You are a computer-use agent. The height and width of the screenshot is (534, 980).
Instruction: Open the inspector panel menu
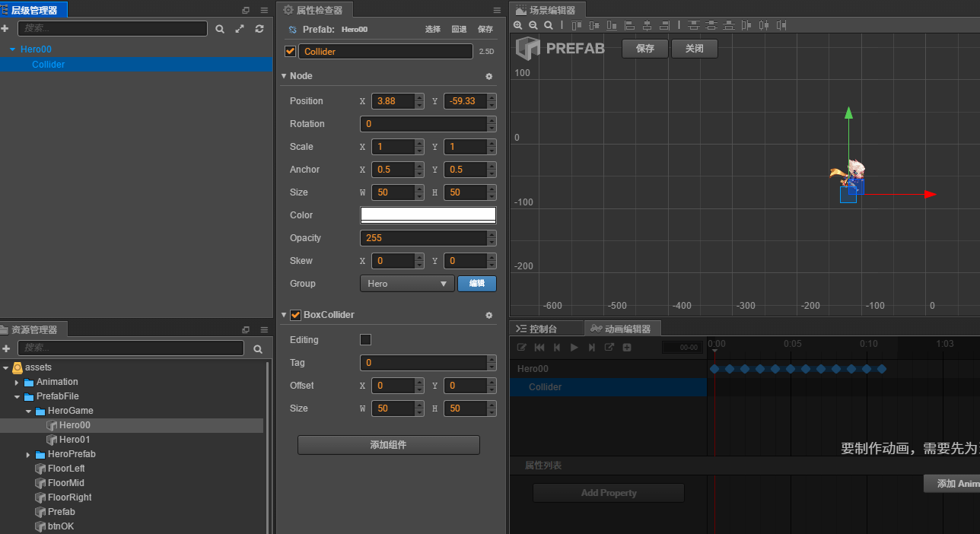pyautogui.click(x=497, y=10)
